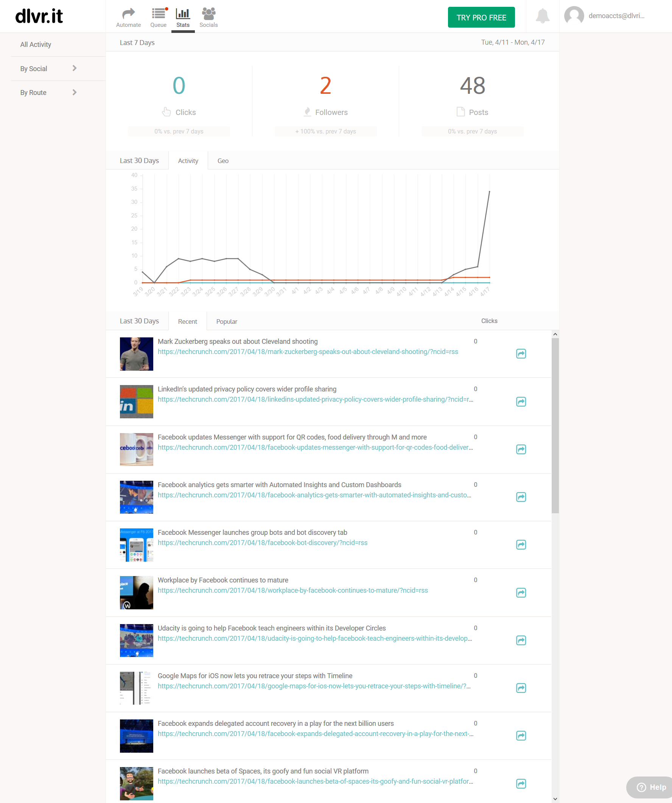
Task: Switch to the Popular tab
Action: coord(226,322)
